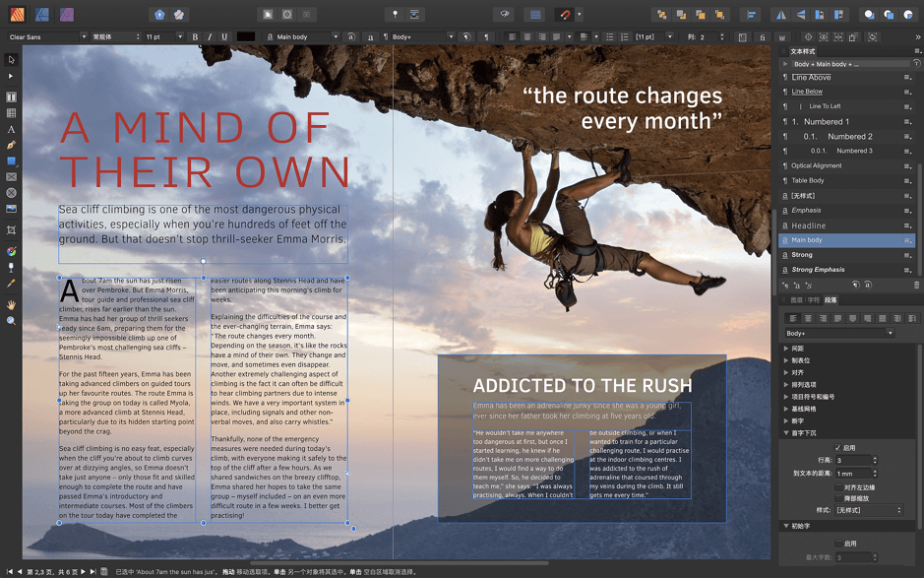
Task: Uncheck the 启用 checkbox under 首字下沉
Action: 837,448
